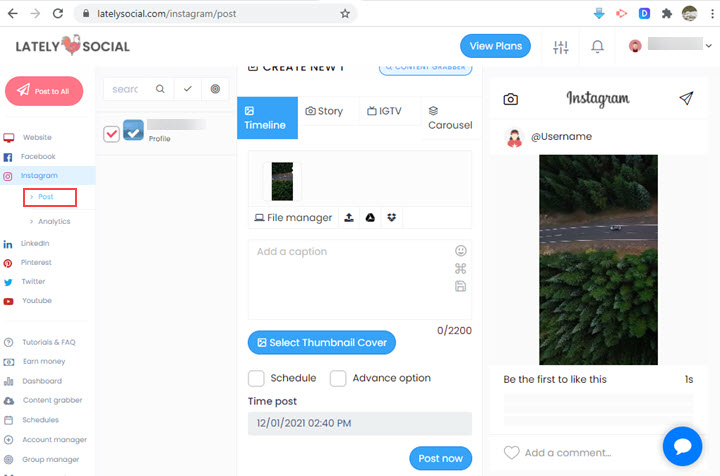This screenshot has height=476, width=720.
Task: Enable the Schedule checkbox
Action: (256, 378)
